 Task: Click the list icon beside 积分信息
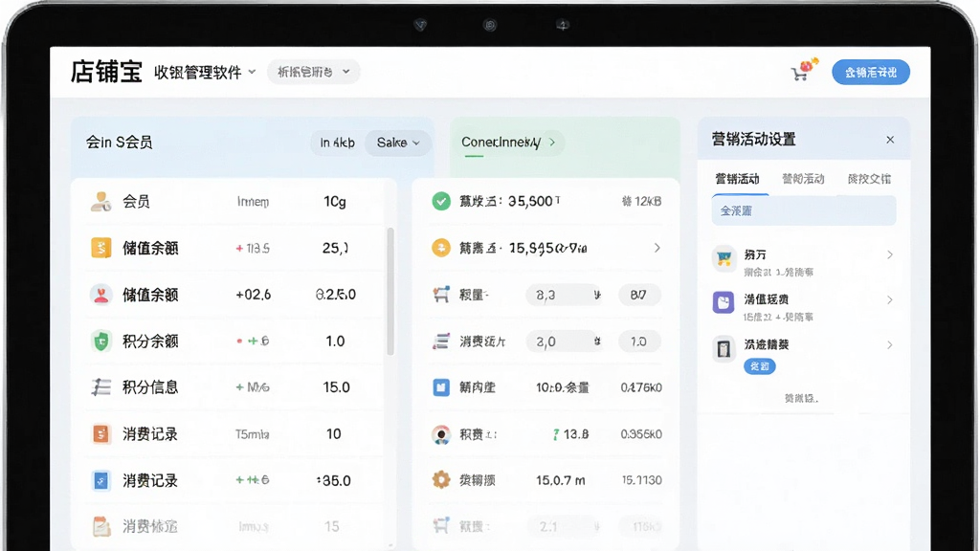tap(100, 386)
